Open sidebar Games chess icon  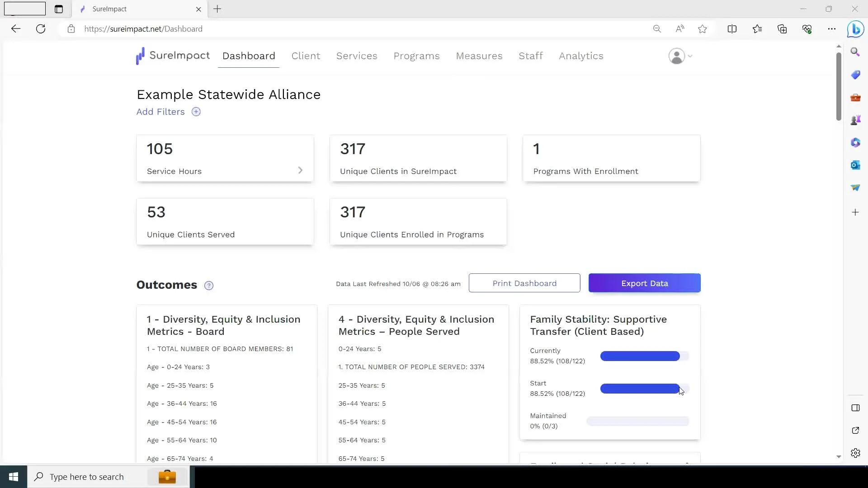(855, 120)
